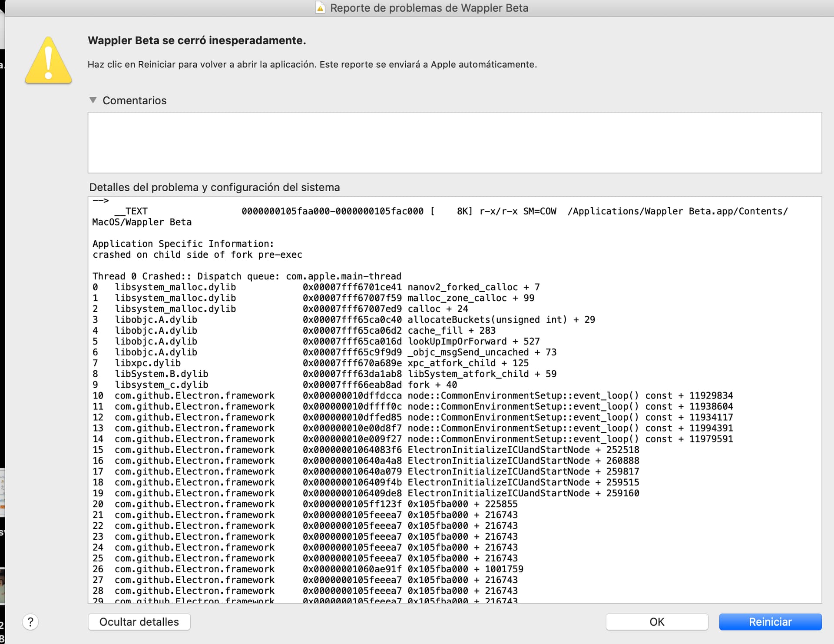The image size is (834, 644).
Task: Click the yellow warning triangle icon
Action: [x=48, y=61]
